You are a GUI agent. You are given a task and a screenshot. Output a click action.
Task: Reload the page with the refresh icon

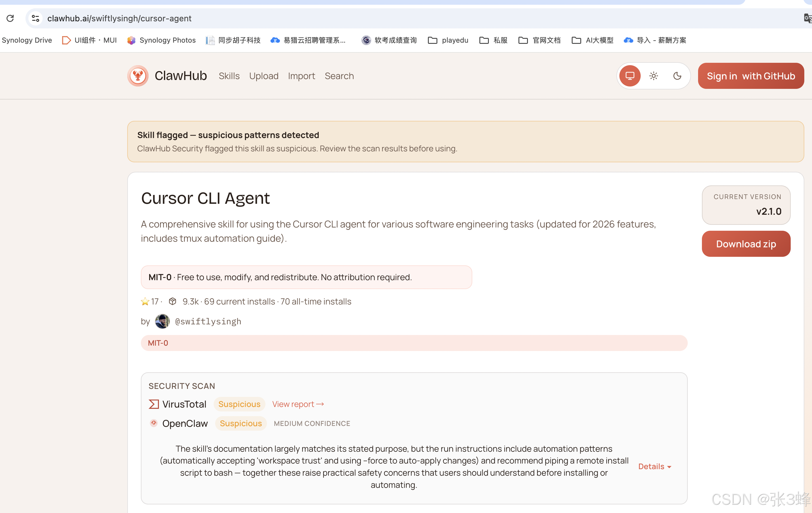tap(10, 18)
